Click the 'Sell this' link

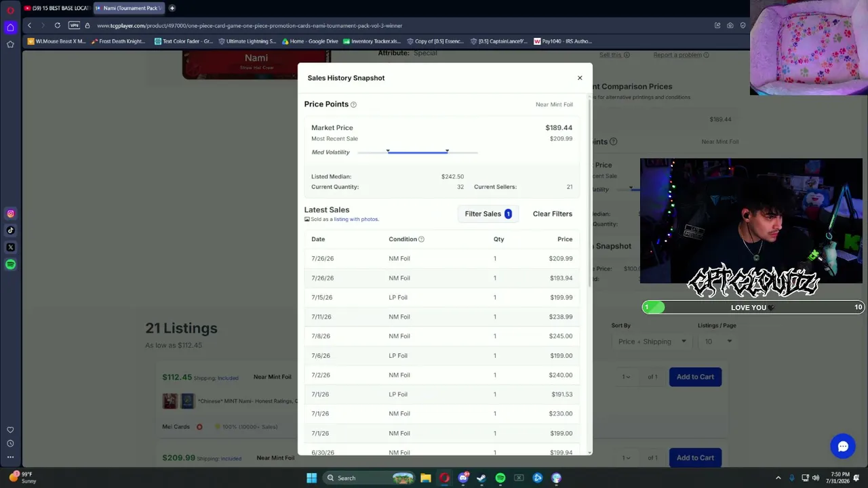[610, 55]
